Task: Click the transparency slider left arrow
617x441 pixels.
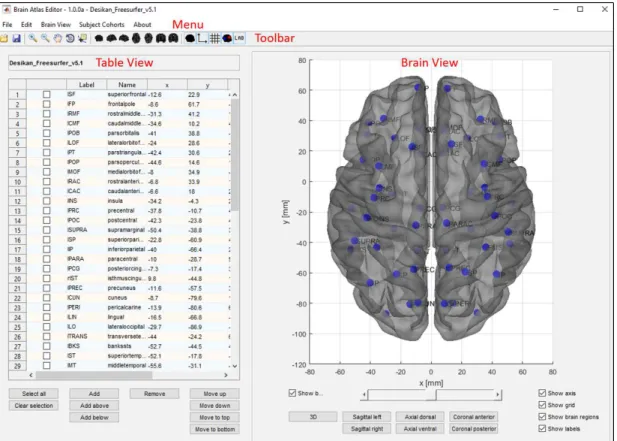Action: pyautogui.click(x=364, y=395)
